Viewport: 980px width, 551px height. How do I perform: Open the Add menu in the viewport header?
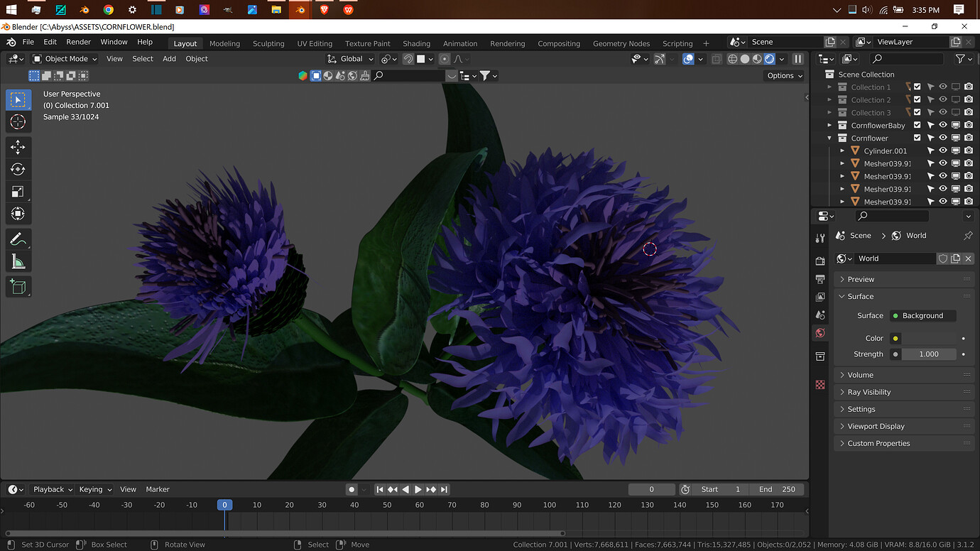point(169,59)
